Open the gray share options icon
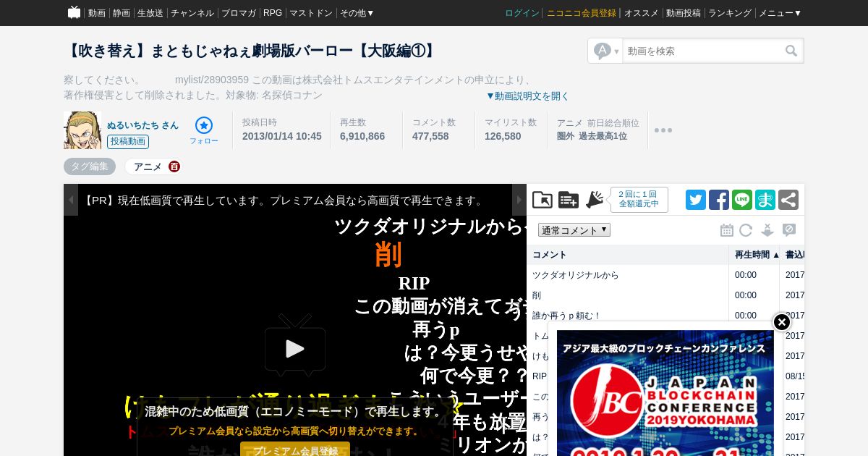Screen dimensions: 868x456 tap(788, 200)
